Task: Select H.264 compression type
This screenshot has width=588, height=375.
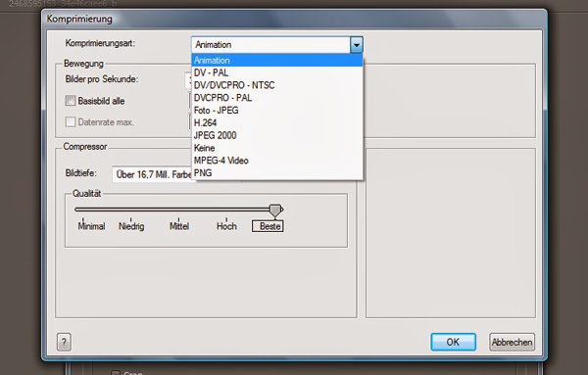Action: [277, 122]
